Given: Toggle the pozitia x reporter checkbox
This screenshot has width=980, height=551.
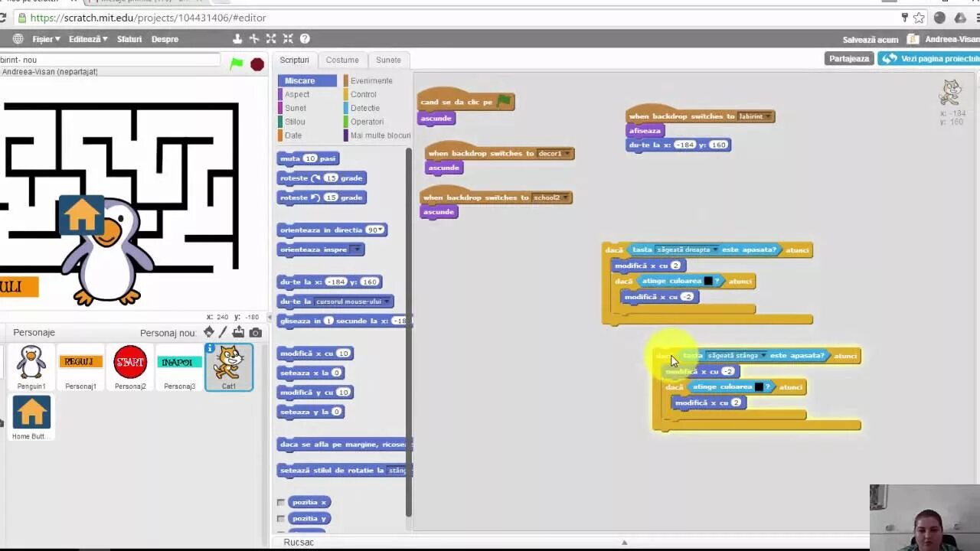Looking at the screenshot, I should 281,502.
